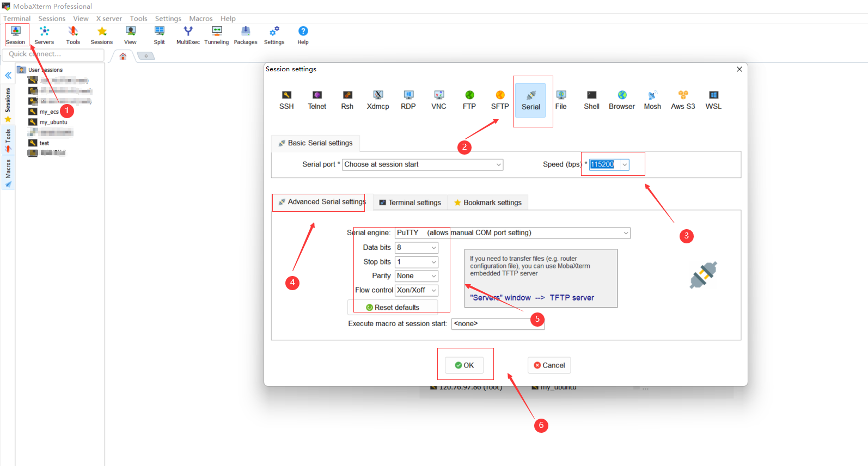Select the WSL session type
The image size is (868, 466).
(713, 100)
